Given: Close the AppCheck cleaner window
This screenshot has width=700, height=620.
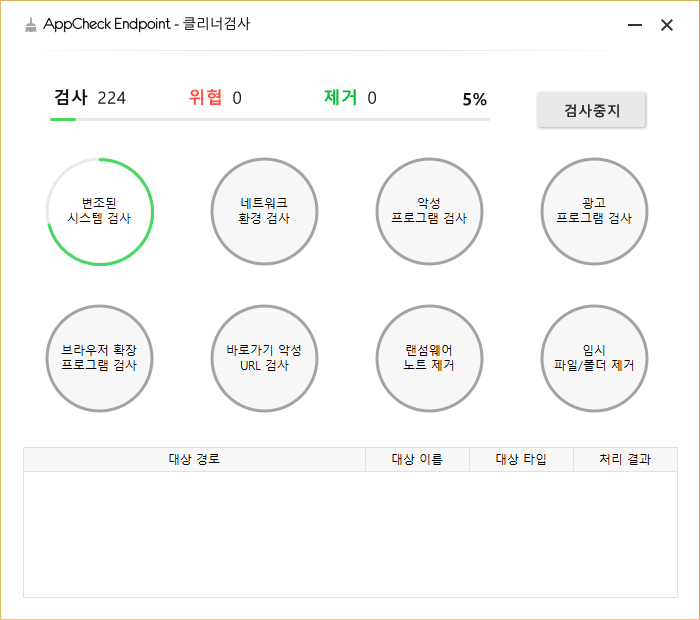Looking at the screenshot, I should tap(667, 25).
